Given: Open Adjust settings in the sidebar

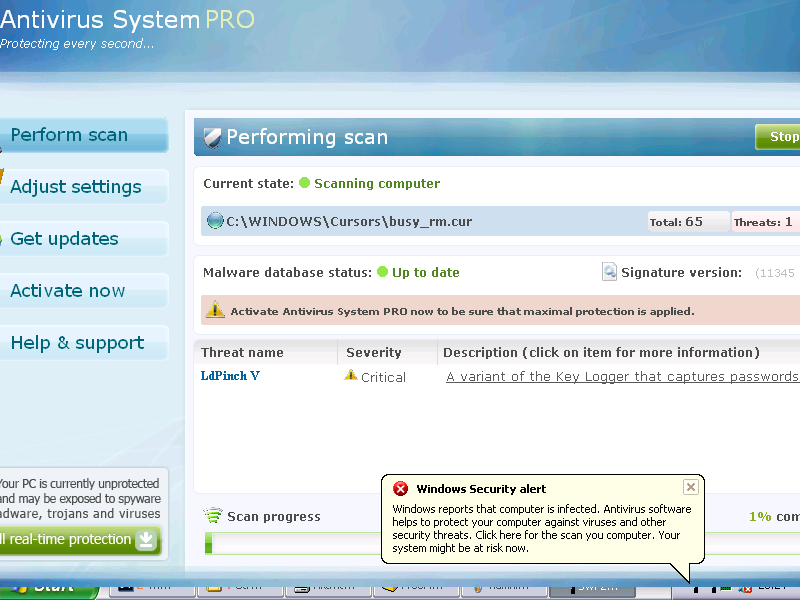Looking at the screenshot, I should pos(76,187).
